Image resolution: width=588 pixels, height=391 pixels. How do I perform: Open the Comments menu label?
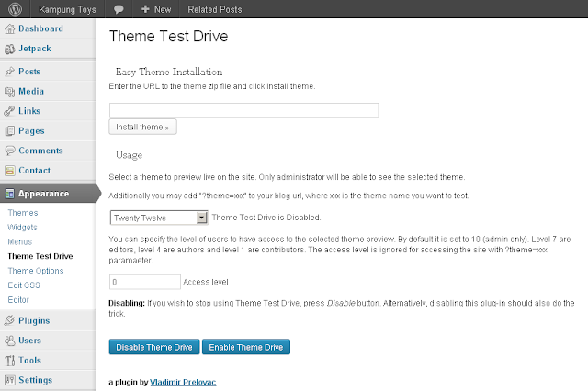point(40,151)
